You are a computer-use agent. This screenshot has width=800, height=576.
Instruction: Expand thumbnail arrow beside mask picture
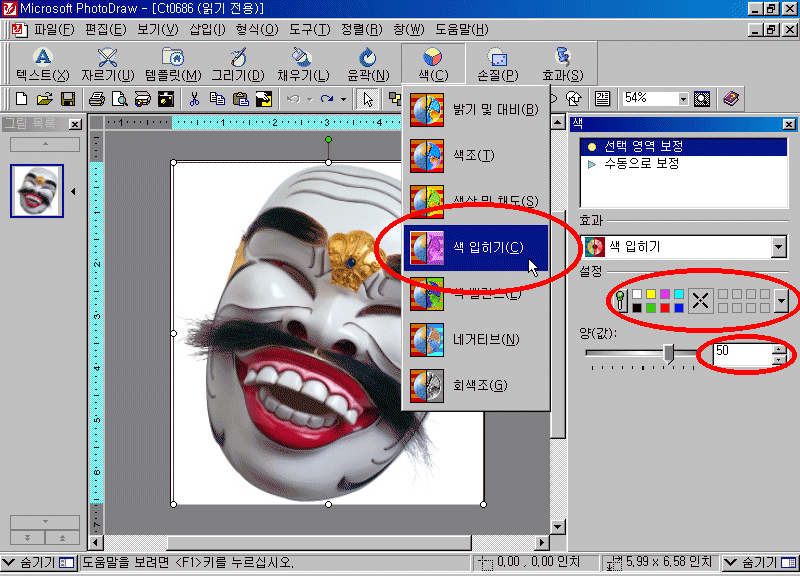point(73,191)
